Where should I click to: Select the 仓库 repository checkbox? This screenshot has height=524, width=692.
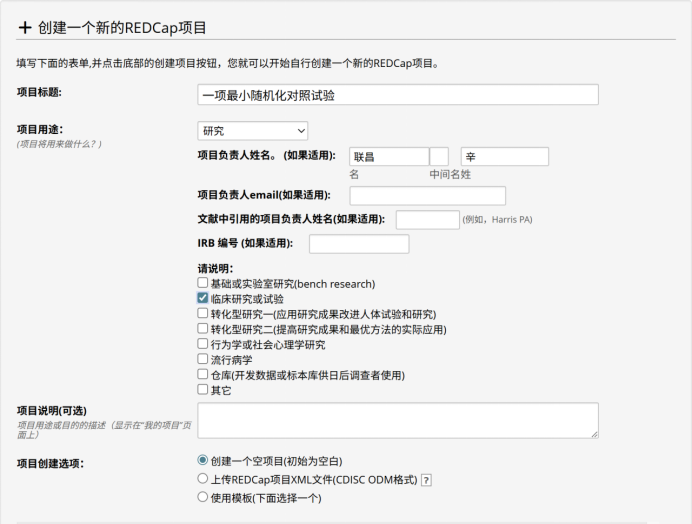(203, 374)
